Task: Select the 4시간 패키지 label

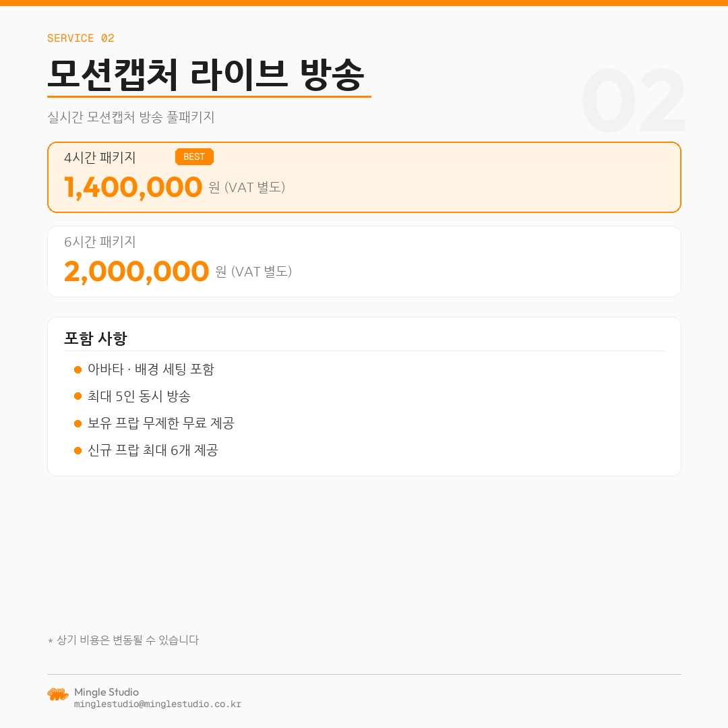Action: (x=100, y=158)
